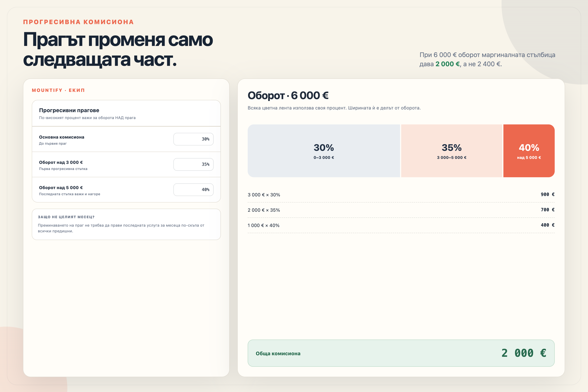
Task: Click the 'ЗАЩО НЕ ЦЕЛИЯТ МЕСЕЦ?' heading
Action: 66,217
